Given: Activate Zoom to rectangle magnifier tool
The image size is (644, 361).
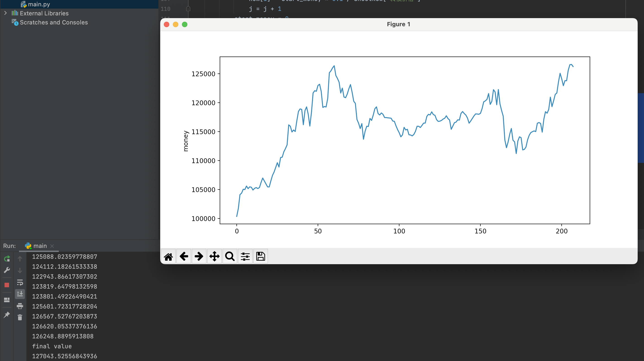Looking at the screenshot, I should [x=230, y=256].
